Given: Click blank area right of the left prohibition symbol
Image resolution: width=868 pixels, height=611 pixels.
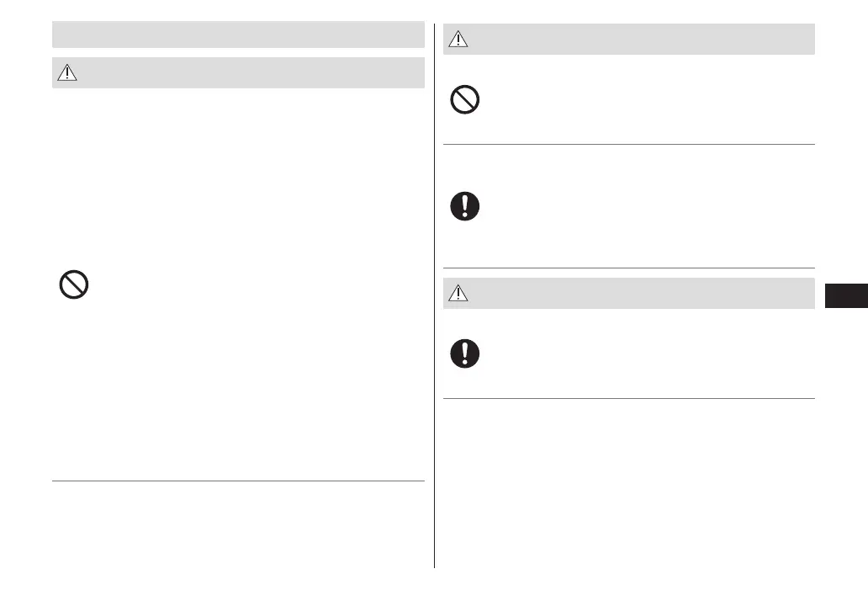Looking at the screenshot, I should click(252, 286).
